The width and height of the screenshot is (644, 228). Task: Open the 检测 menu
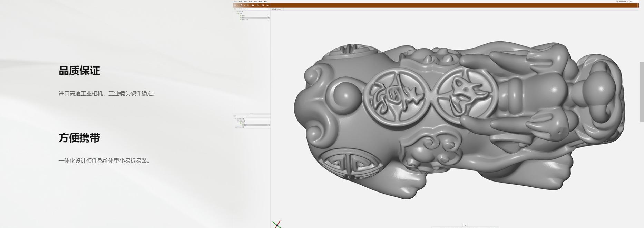pyautogui.click(x=255, y=1)
